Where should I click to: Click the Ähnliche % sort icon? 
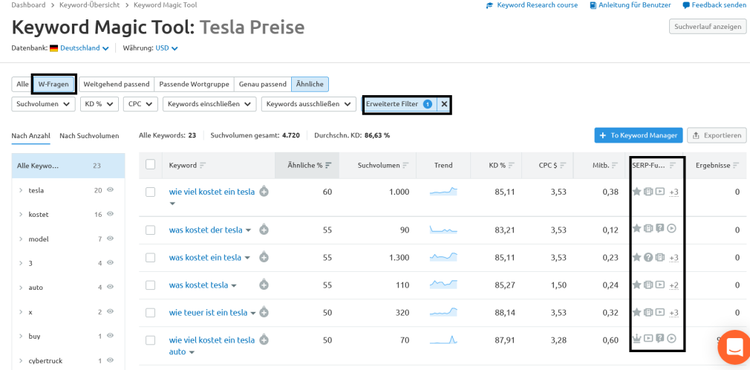click(x=328, y=165)
